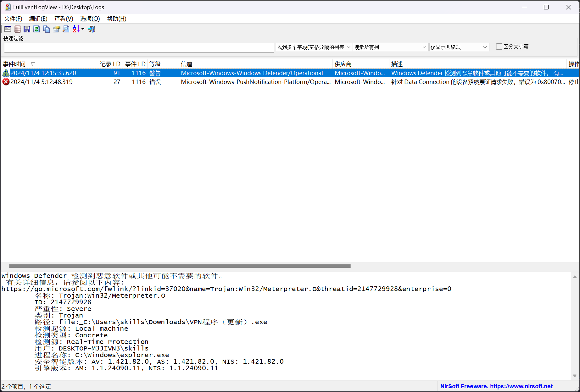
Task: Click the file path VPN程序 line
Action: 151,322
